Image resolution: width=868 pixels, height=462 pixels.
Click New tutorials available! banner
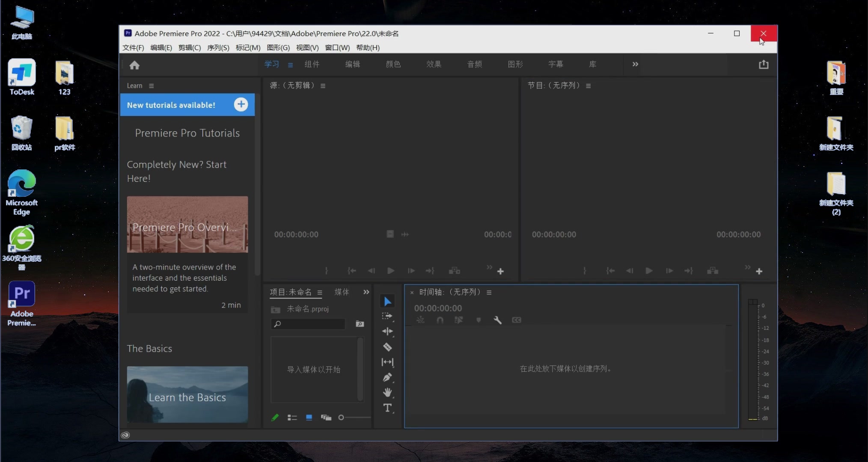click(x=187, y=105)
